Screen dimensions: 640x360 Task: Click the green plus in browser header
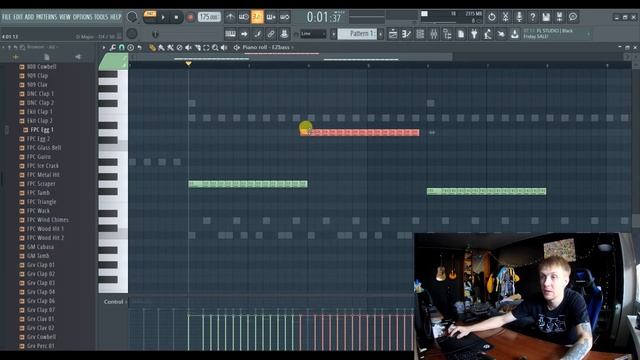click(x=16, y=57)
